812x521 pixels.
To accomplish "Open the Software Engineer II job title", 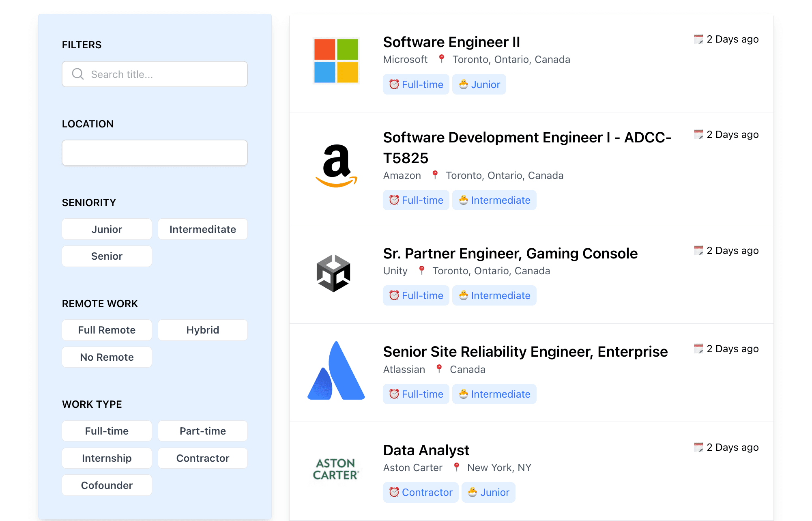I will point(451,42).
